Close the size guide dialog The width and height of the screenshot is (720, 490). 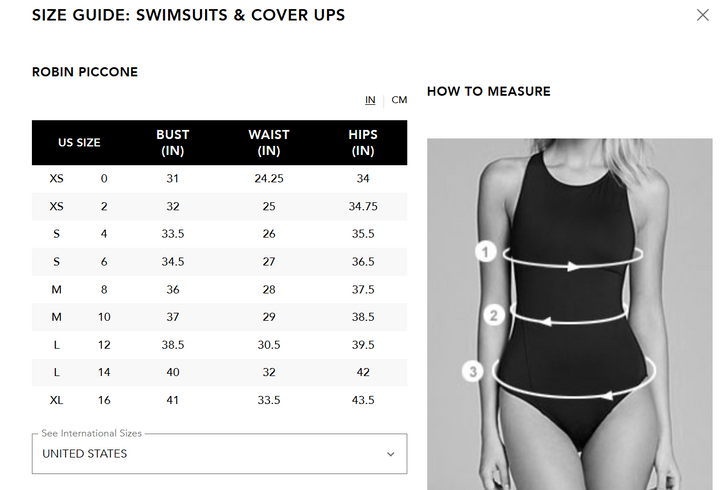point(703,15)
